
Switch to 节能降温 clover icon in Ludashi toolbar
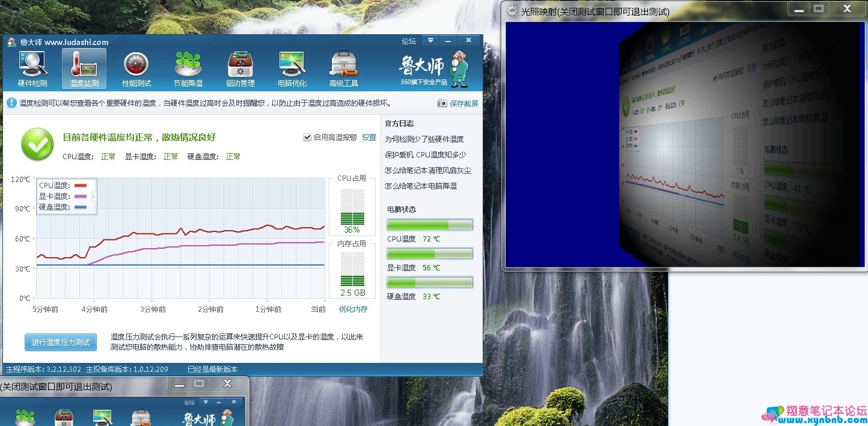[x=188, y=70]
